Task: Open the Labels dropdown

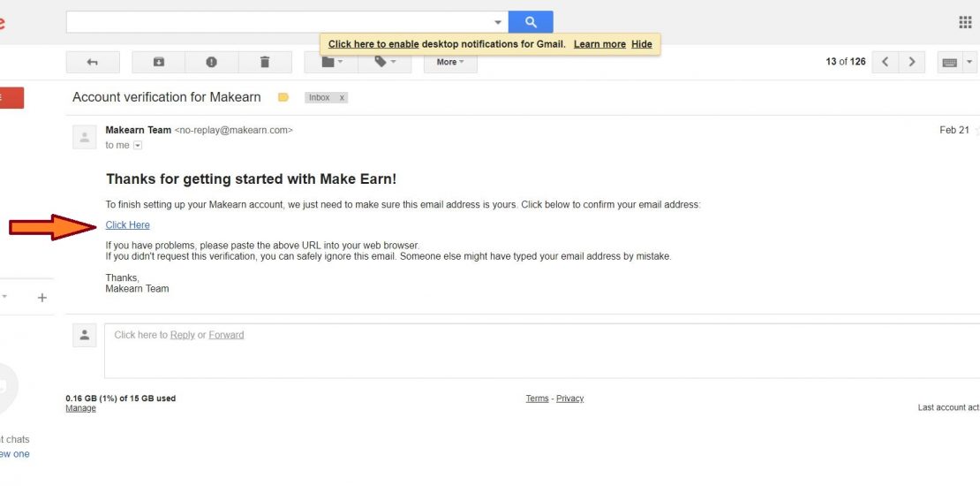Action: click(x=385, y=62)
